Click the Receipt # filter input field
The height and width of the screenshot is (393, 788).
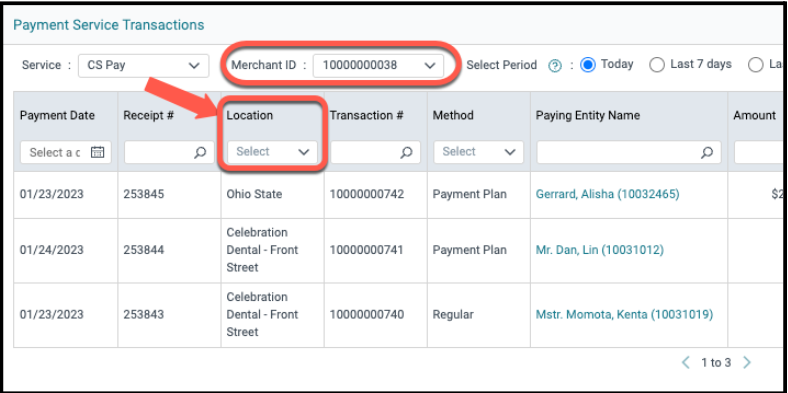[x=169, y=152]
